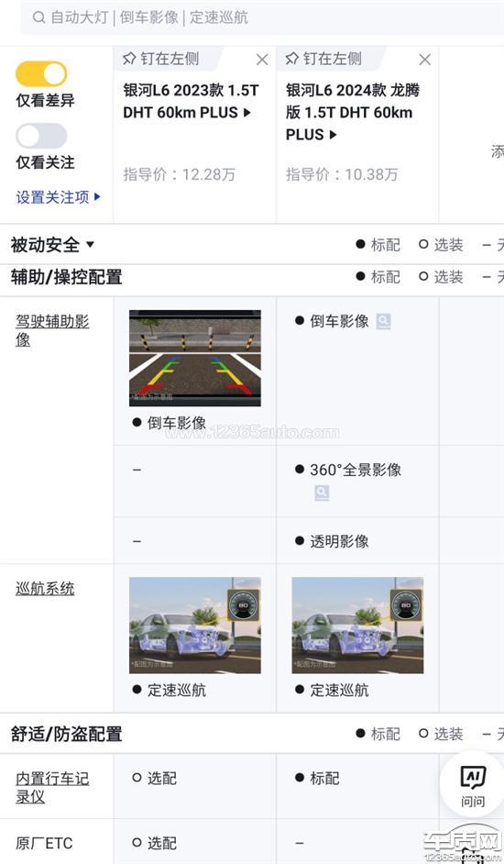This screenshot has height=864, width=504.
Task: Turn off the 仅看差异 switch
Action: pyautogui.click(x=41, y=74)
